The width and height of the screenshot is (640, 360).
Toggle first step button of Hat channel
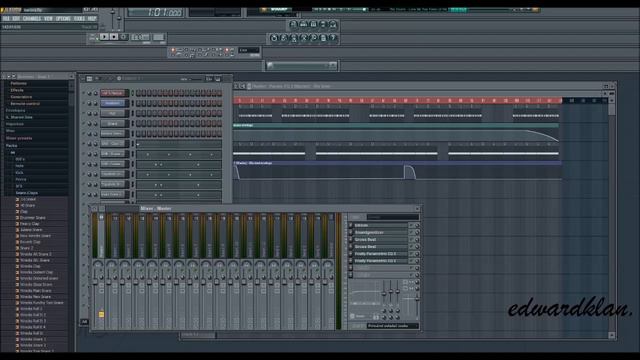pyautogui.click(x=139, y=113)
